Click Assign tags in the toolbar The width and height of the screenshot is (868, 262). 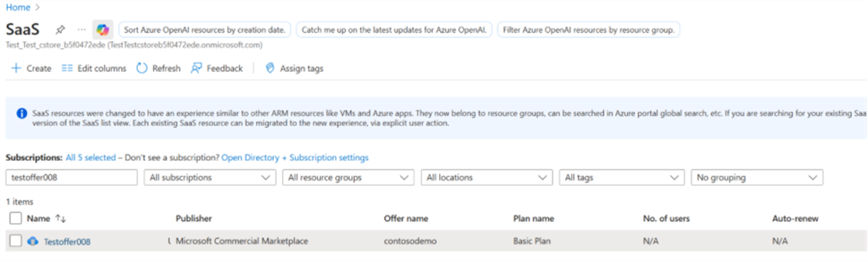(x=294, y=68)
